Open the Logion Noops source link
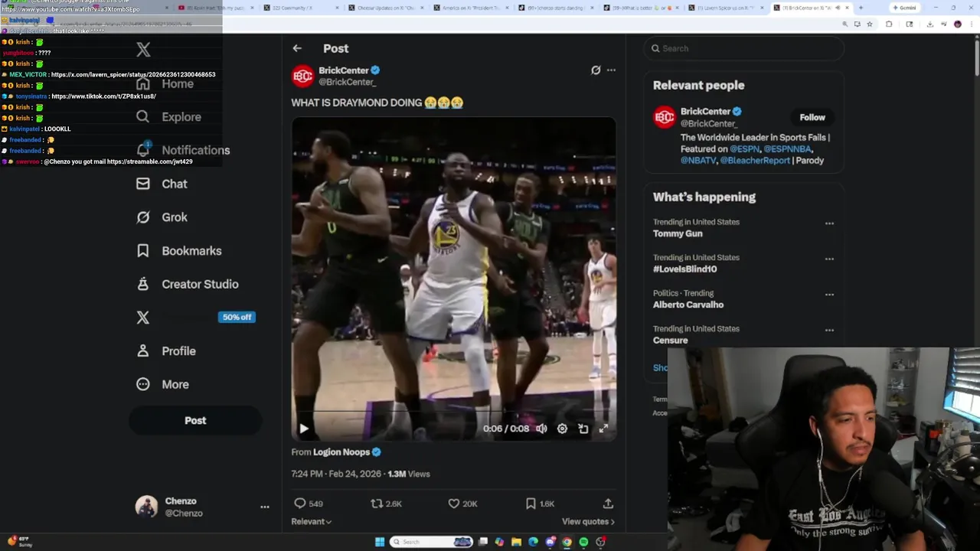The height and width of the screenshot is (551, 980). click(x=341, y=452)
